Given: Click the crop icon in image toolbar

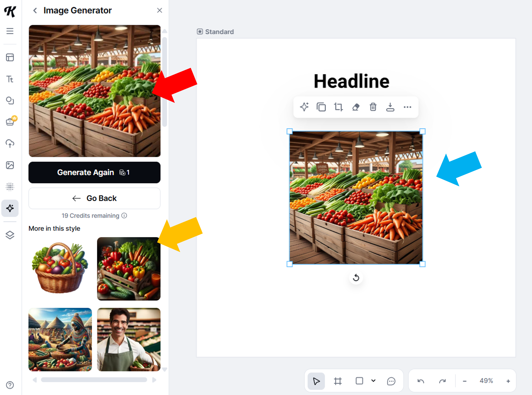Looking at the screenshot, I should [338, 107].
